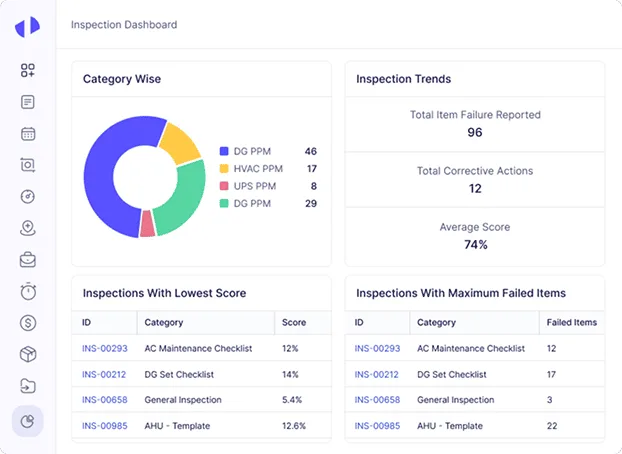Image resolution: width=622 pixels, height=454 pixels.
Task: Open INS-00212 in Maximum Failed Items table
Action: click(376, 374)
